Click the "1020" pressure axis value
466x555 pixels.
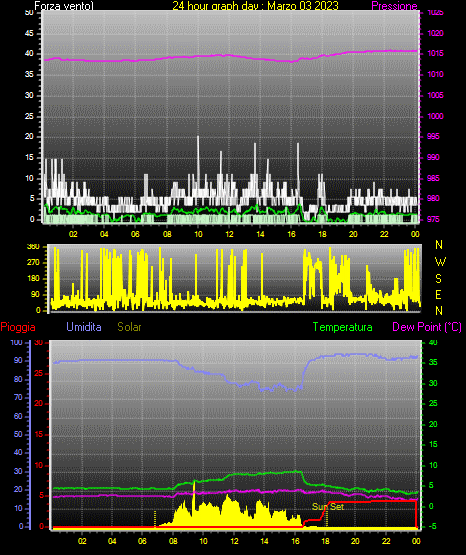click(435, 33)
